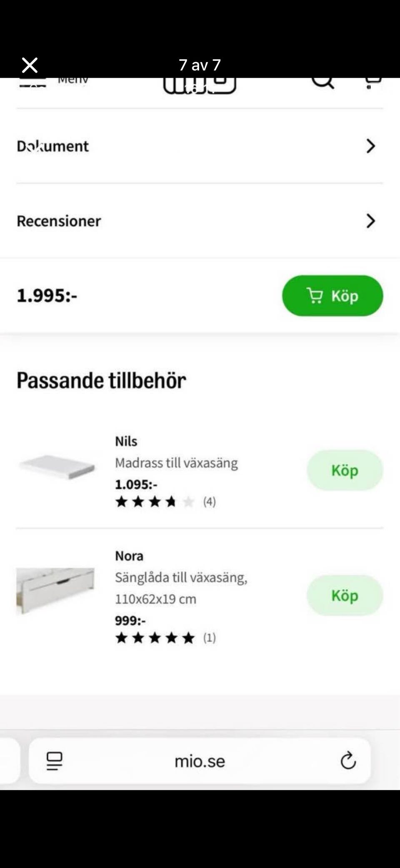
Task: View the Nils star rating reviews
Action: [165, 501]
